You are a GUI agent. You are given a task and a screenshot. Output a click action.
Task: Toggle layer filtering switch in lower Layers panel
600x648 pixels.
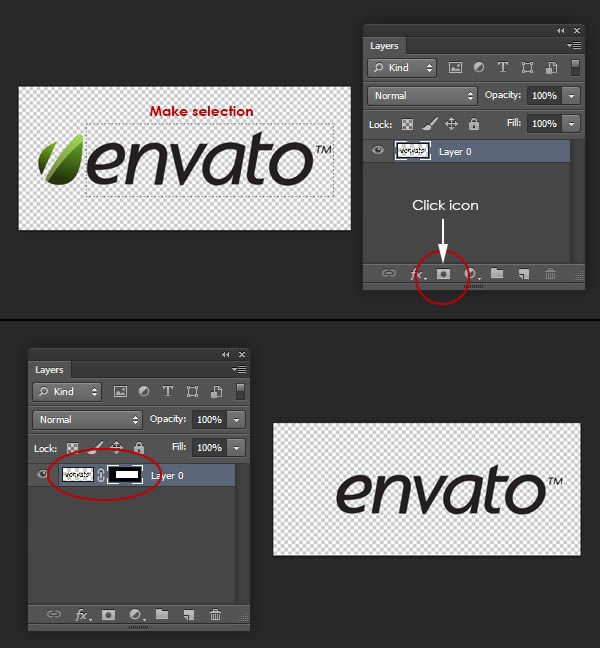(x=240, y=391)
